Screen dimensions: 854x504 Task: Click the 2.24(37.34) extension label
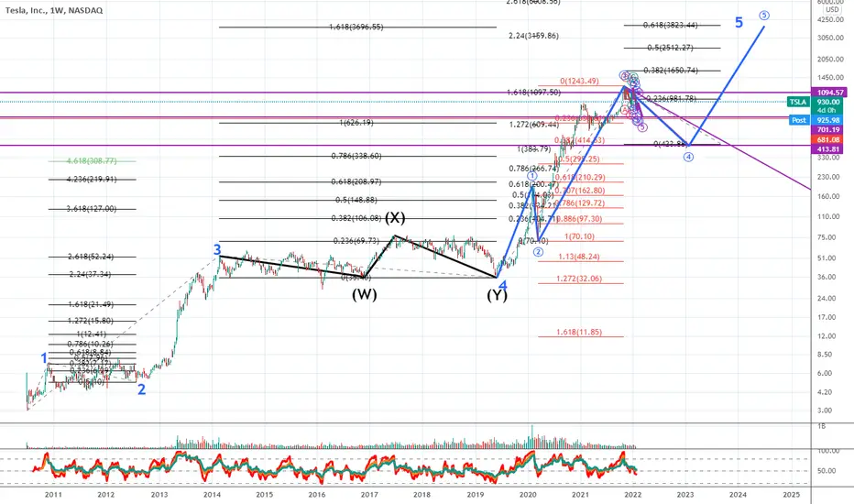click(x=90, y=275)
